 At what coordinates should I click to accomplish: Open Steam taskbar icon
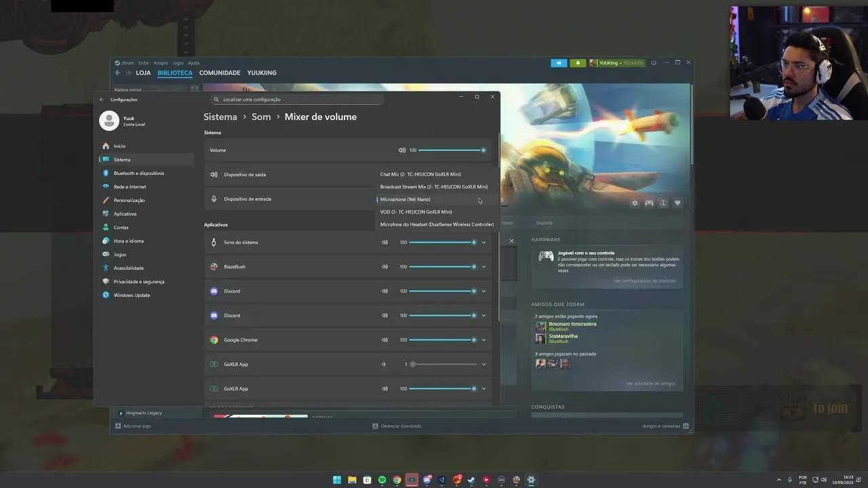point(471,480)
